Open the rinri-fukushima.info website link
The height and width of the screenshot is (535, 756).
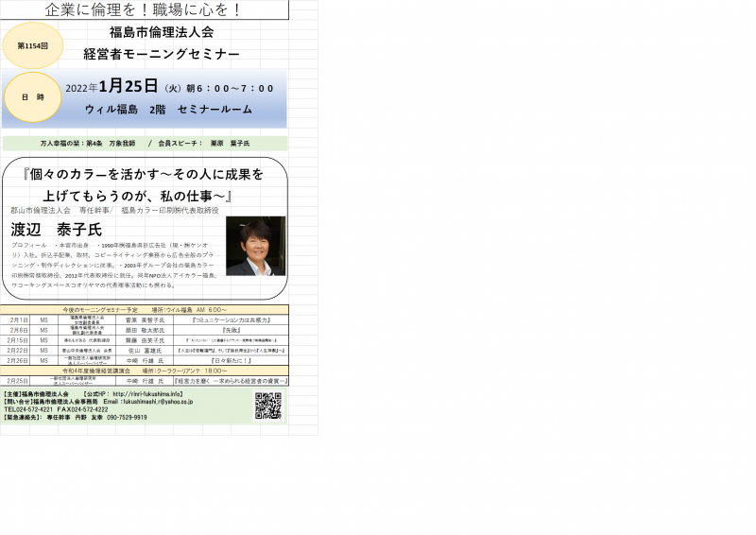(x=147, y=393)
